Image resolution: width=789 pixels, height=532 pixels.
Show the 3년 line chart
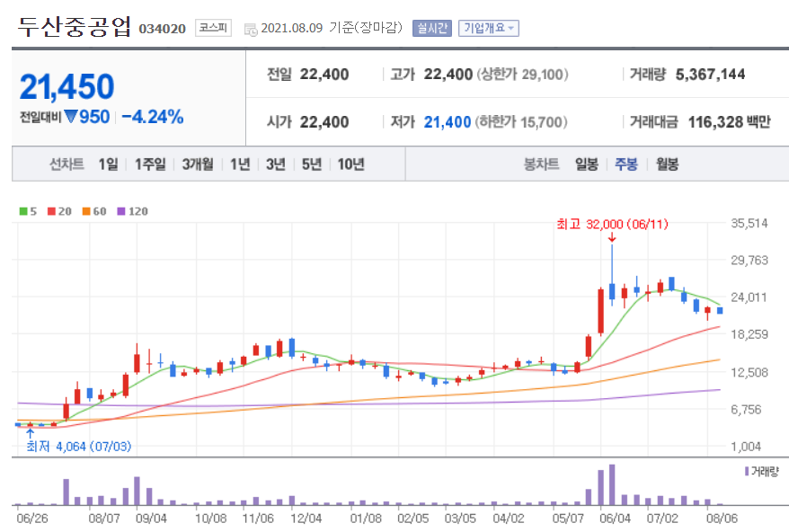tap(276, 164)
